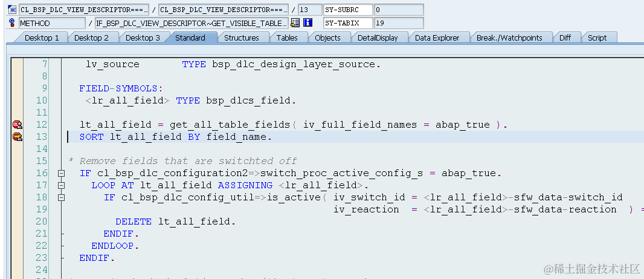This screenshot has height=279, width=644.
Task: Click the 'DELETE' keyword on line 20
Action: pos(134,222)
